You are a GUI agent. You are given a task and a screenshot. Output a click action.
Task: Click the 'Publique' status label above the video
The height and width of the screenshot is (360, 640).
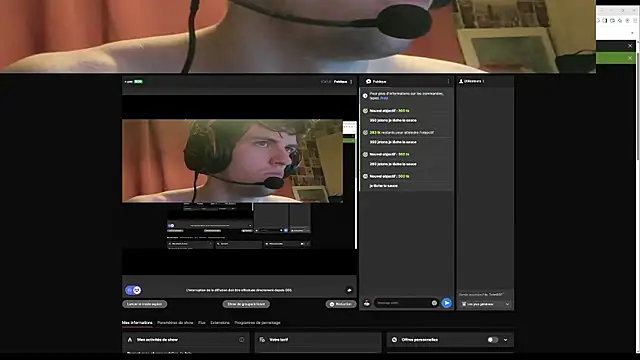coord(340,82)
